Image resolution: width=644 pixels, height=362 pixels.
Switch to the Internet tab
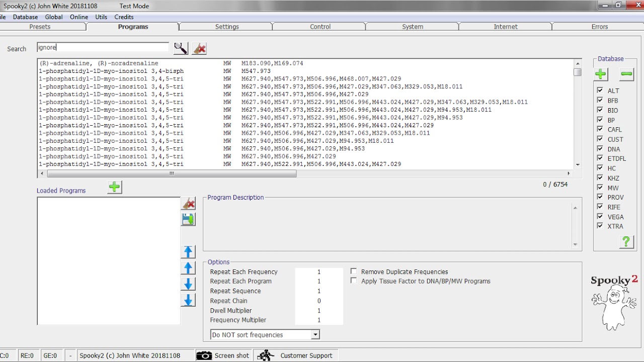506,27
